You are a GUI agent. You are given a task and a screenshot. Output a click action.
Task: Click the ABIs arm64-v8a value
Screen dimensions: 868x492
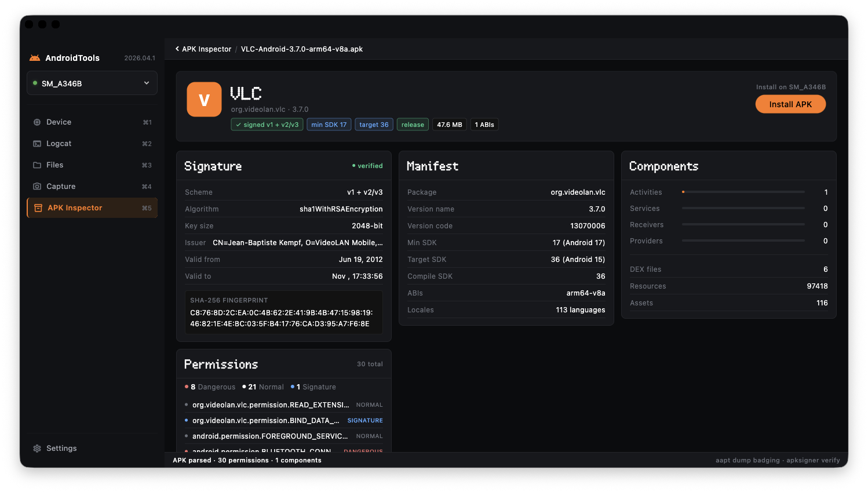[x=586, y=293]
